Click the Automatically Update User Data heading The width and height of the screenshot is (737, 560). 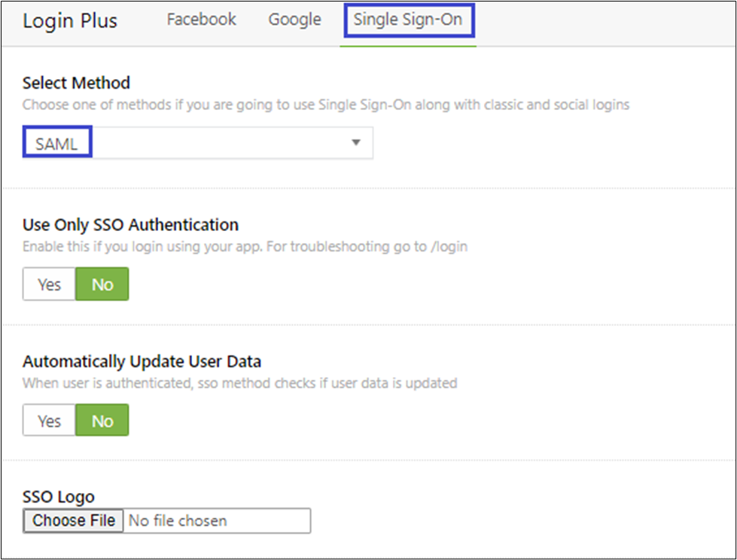pos(142,361)
